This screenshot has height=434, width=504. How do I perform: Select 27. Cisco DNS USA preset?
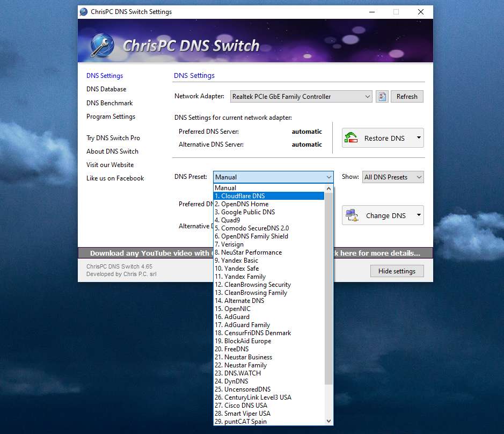coord(269,406)
